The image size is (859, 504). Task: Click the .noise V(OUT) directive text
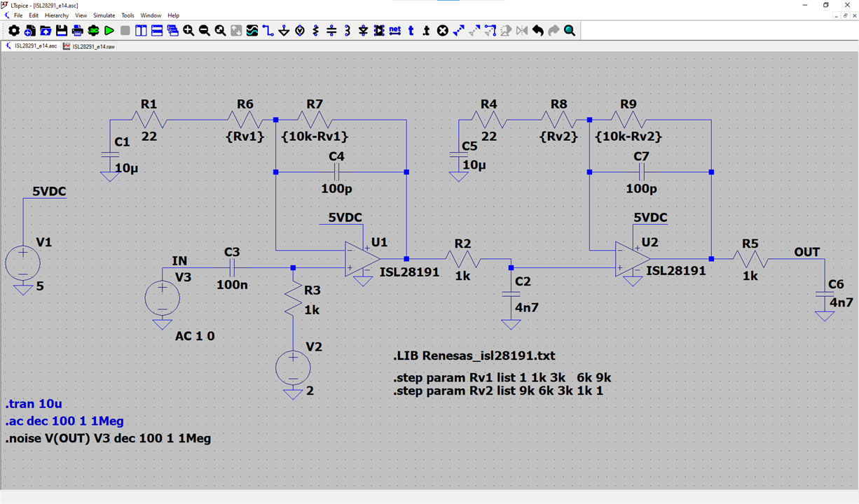point(108,439)
